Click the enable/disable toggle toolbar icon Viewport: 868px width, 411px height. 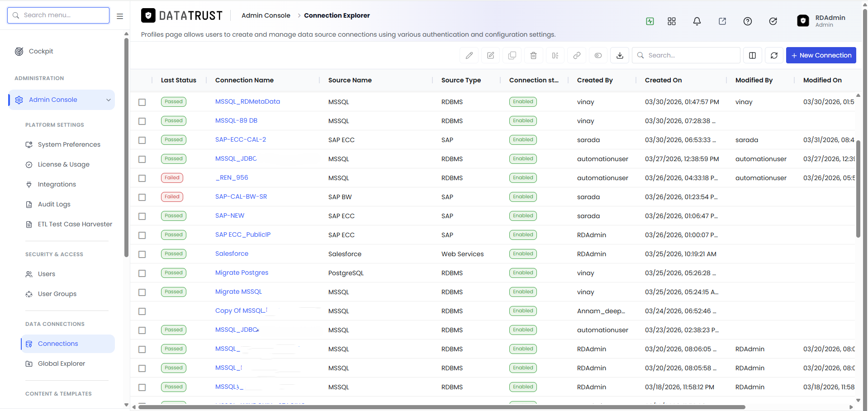tap(598, 55)
